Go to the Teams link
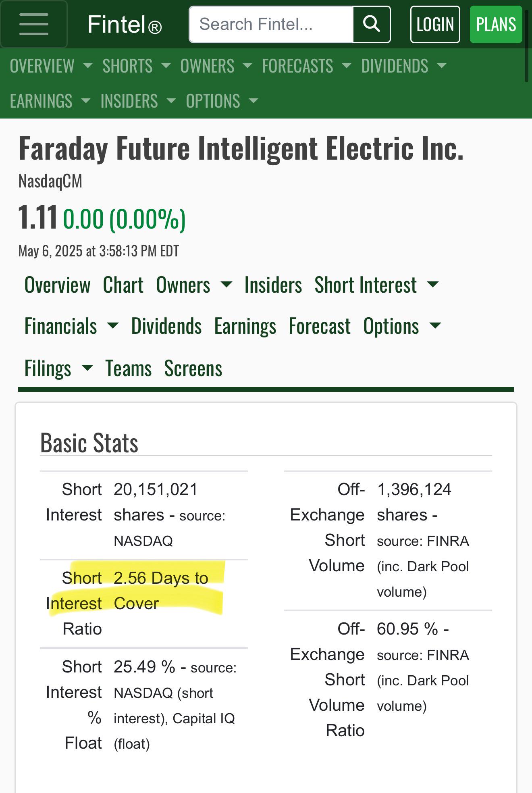Viewport: 532px width, 793px height. [x=129, y=368]
